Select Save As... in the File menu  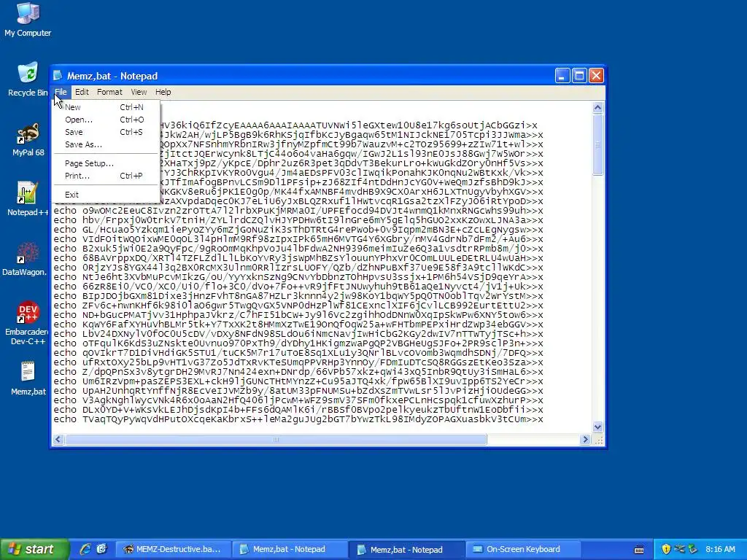click(106, 144)
